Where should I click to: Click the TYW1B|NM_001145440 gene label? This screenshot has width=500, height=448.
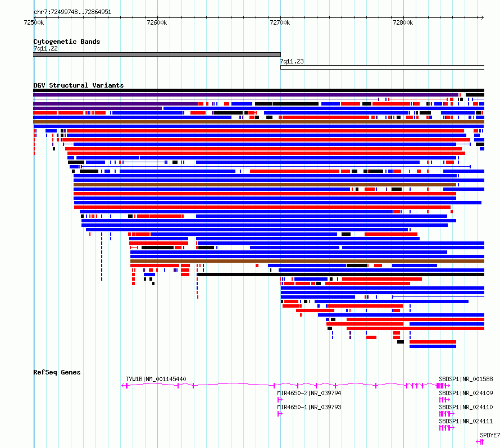tap(156, 379)
